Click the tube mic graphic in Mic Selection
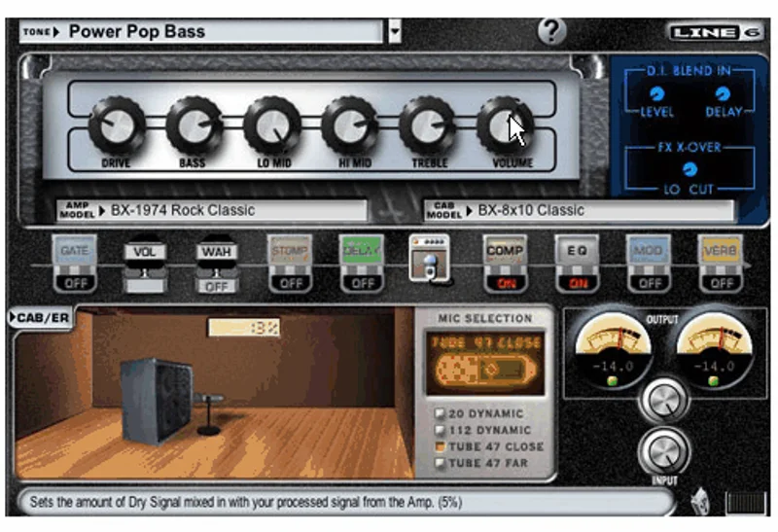778x532 pixels. 485,369
